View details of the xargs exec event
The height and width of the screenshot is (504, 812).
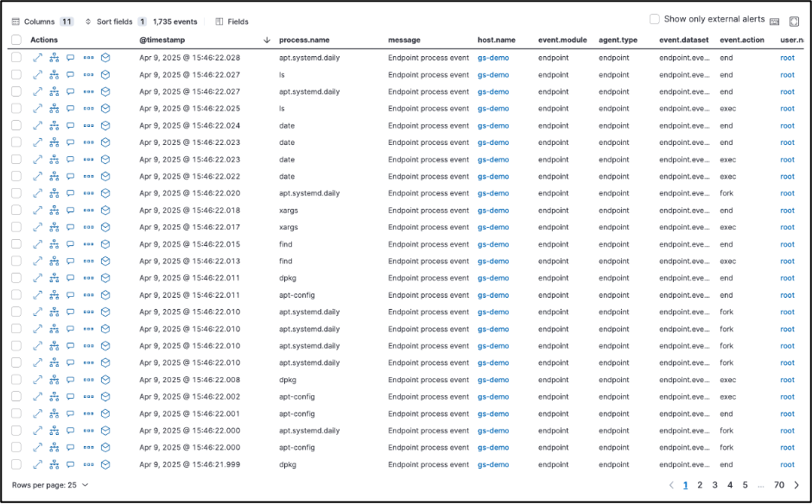point(37,227)
